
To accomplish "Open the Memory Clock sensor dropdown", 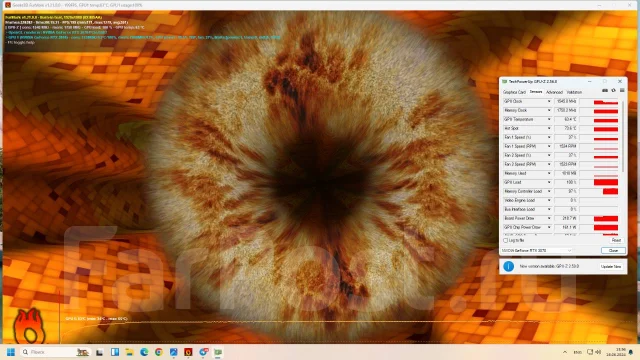I will point(549,110).
